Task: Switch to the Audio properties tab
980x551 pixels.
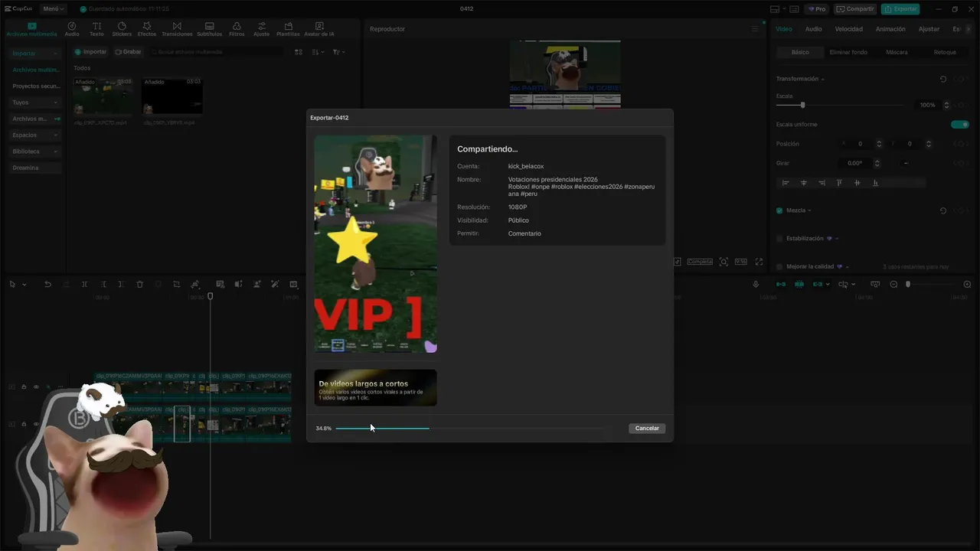Action: [813, 29]
